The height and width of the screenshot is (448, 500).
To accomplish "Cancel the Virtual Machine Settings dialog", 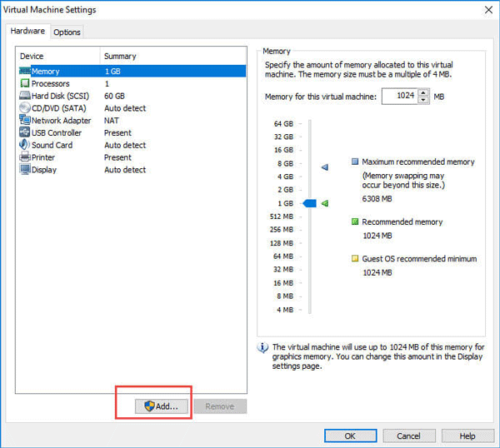I will pos(408,436).
